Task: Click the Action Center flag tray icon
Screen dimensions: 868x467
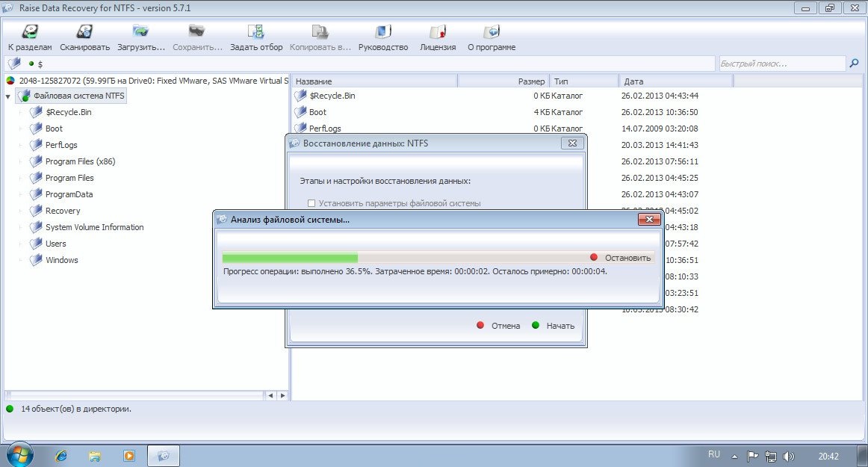Action: click(752, 457)
